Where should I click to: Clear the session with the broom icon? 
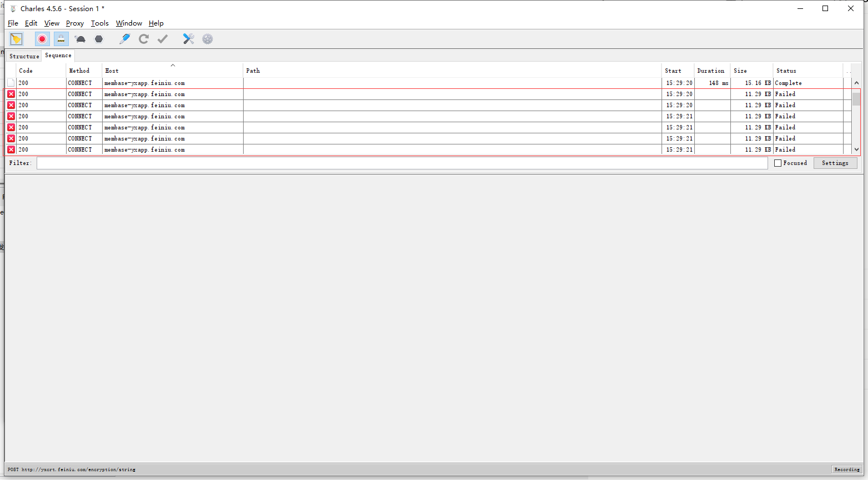16,39
